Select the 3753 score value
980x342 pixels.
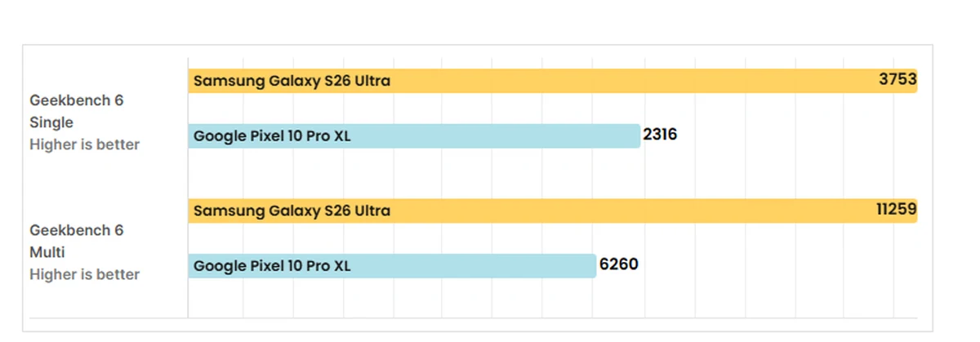(898, 80)
